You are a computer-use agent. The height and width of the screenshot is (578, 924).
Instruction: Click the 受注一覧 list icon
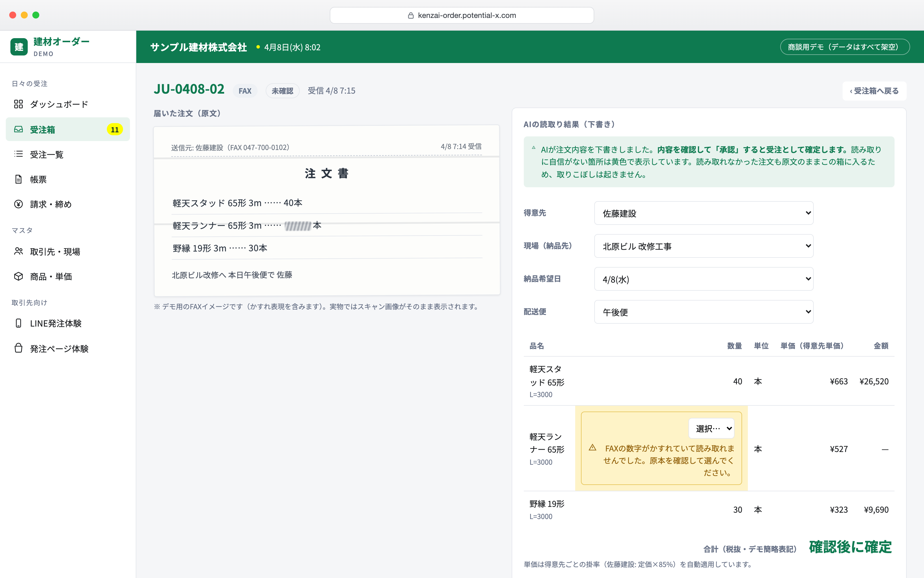coord(18,154)
